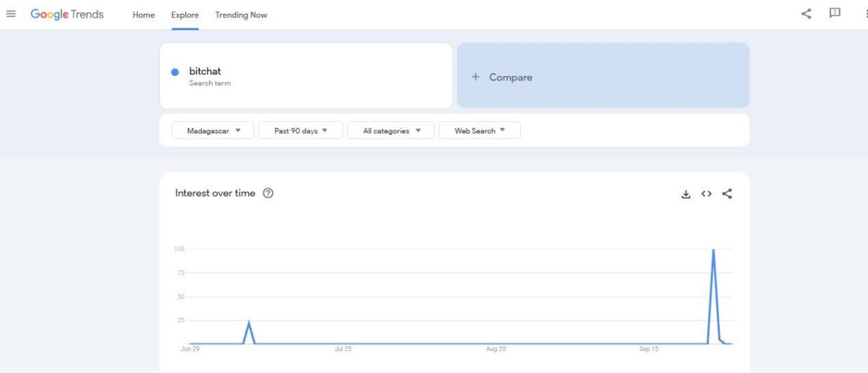Click the Sep 15 axis label
This screenshot has width=868, height=373.
click(649, 349)
